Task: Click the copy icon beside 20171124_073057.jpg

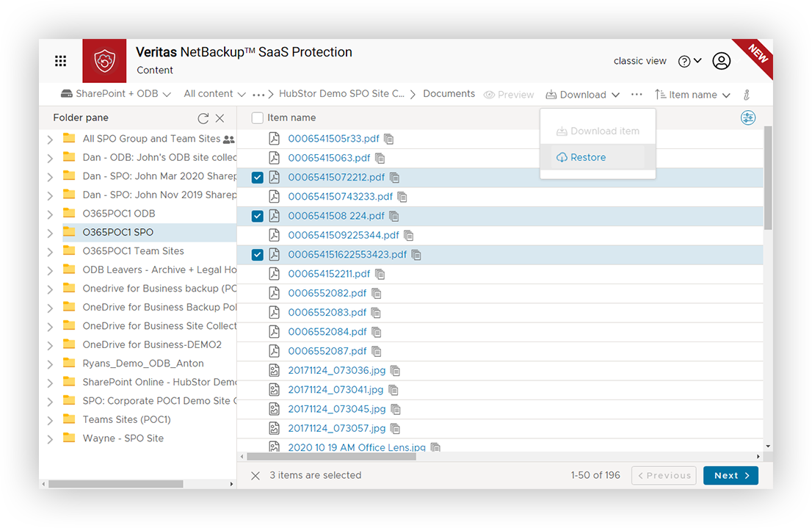Action: [x=395, y=429]
